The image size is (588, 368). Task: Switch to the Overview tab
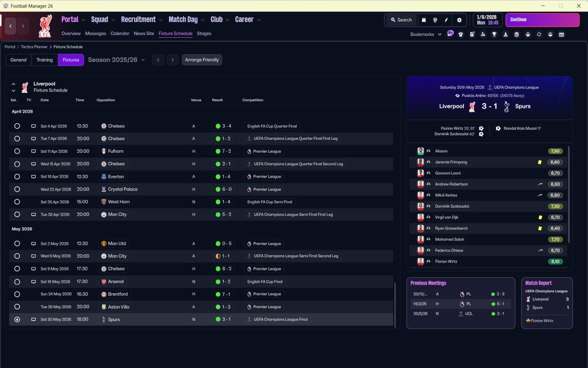click(71, 34)
